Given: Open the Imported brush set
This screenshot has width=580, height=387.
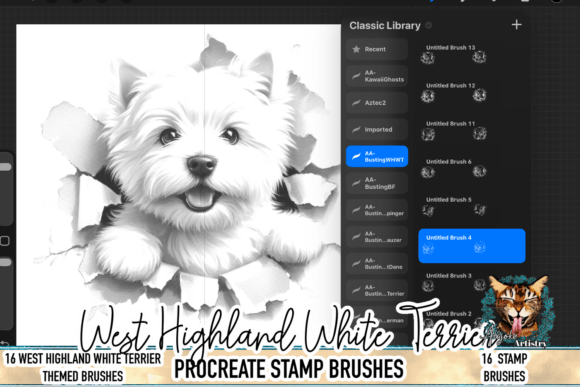Looking at the screenshot, I should point(377,129).
